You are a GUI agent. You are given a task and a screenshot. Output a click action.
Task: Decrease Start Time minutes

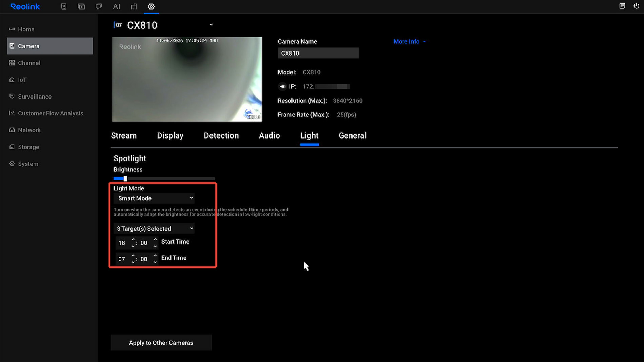pos(155,246)
